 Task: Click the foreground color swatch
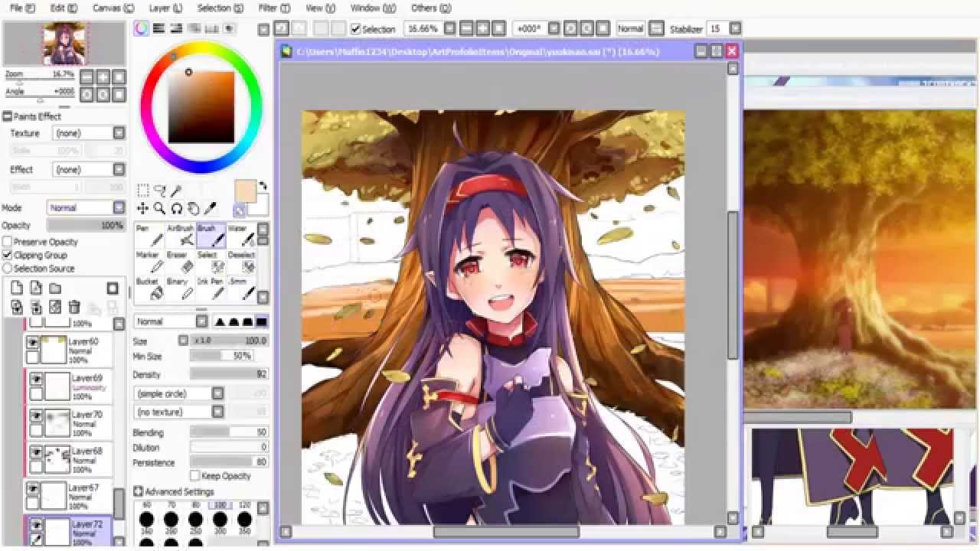(246, 191)
